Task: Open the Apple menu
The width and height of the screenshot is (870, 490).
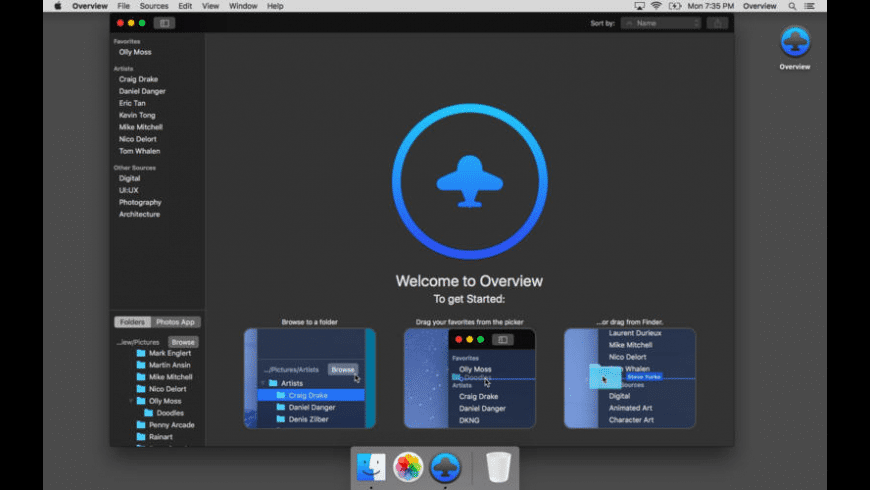Action: point(58,6)
